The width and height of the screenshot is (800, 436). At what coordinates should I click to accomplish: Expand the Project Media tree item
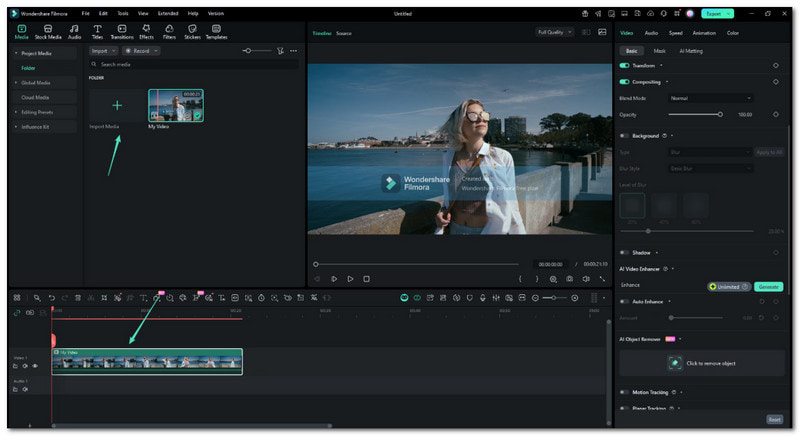(x=16, y=53)
